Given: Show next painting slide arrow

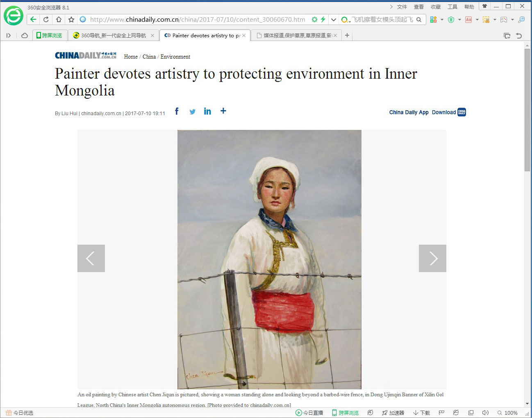Looking at the screenshot, I should (x=432, y=258).
